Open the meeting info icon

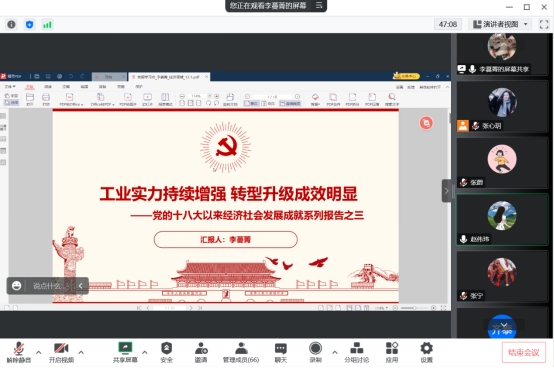point(11,24)
